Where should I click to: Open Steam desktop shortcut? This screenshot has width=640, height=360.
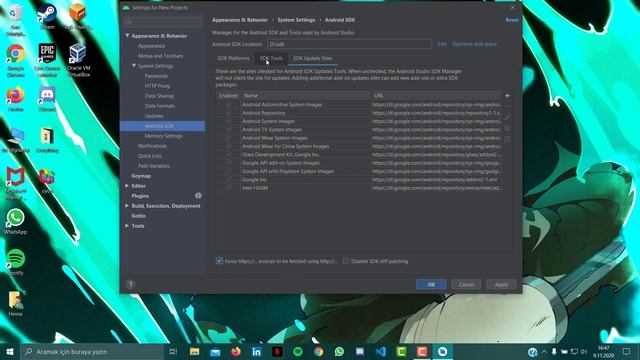[47, 17]
